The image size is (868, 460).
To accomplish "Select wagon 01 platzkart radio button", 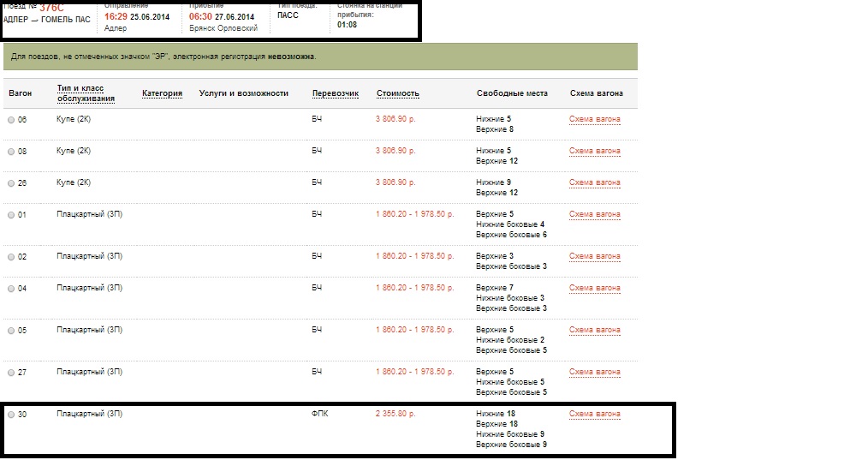I will (x=11, y=215).
